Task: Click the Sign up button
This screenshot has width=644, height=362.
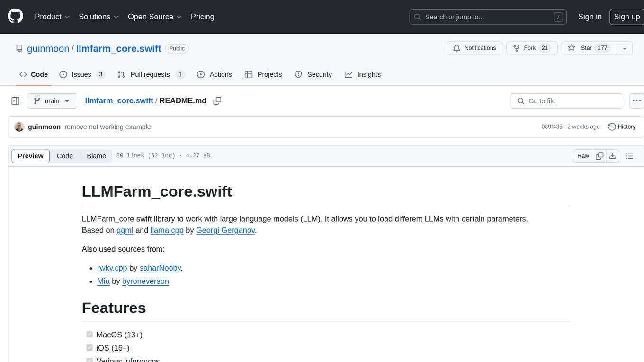Action: coord(626,17)
